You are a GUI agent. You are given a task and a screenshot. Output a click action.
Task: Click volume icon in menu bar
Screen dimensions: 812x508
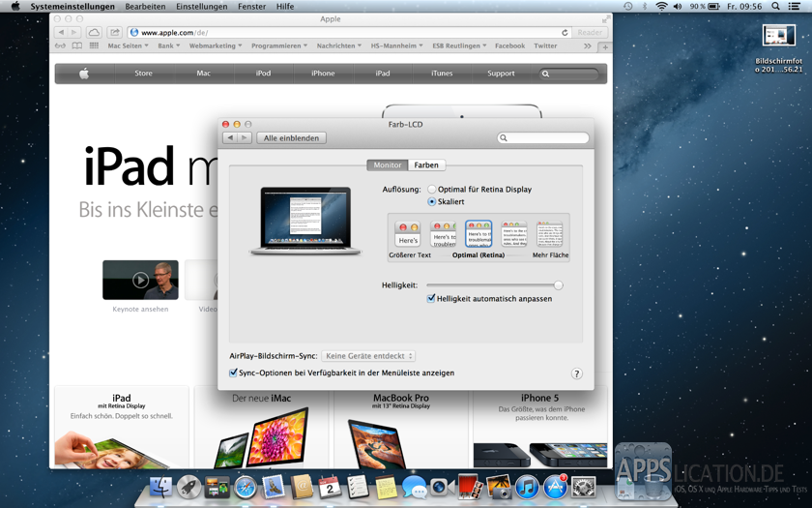(x=678, y=6)
